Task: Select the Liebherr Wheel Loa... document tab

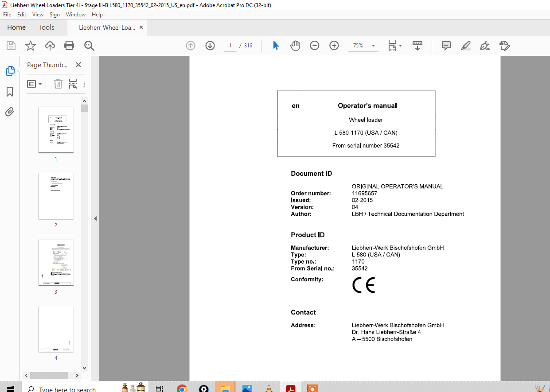Action: tap(107, 27)
